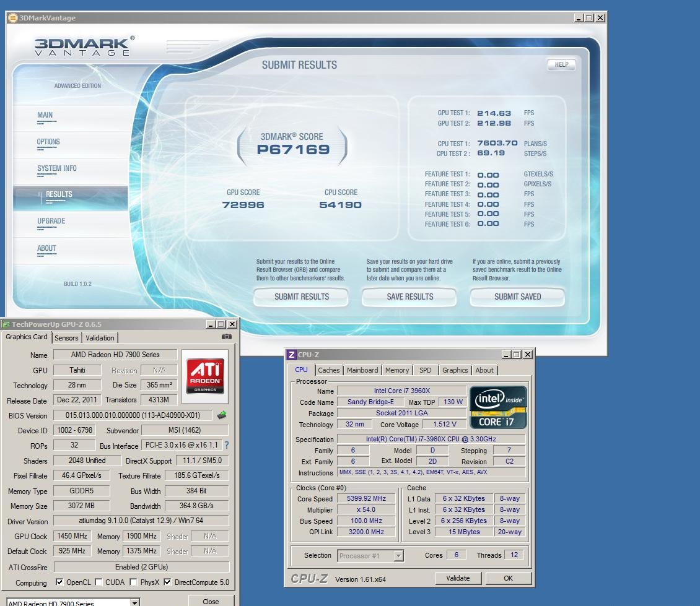
Task: Open the About tab in CPU-Z
Action: coord(484,370)
